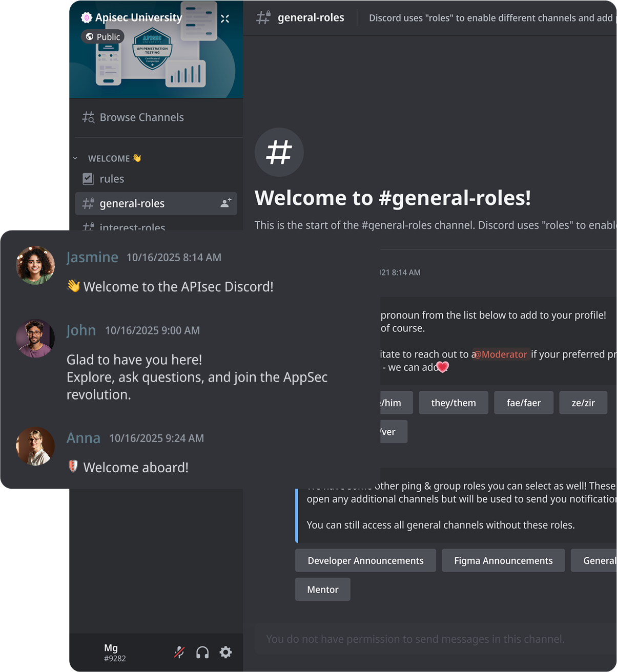Click Jasmine's avatar
This screenshot has height=672, width=617.
pos(35,265)
